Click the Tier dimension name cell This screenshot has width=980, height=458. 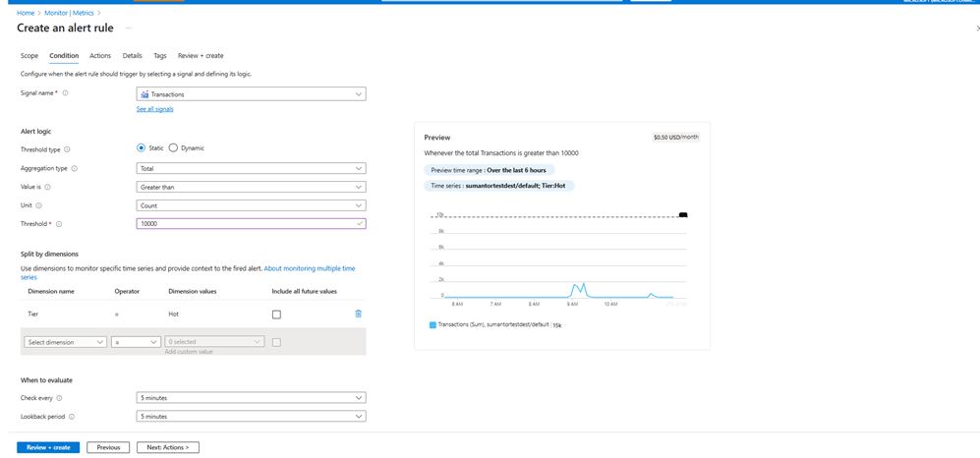(33, 314)
